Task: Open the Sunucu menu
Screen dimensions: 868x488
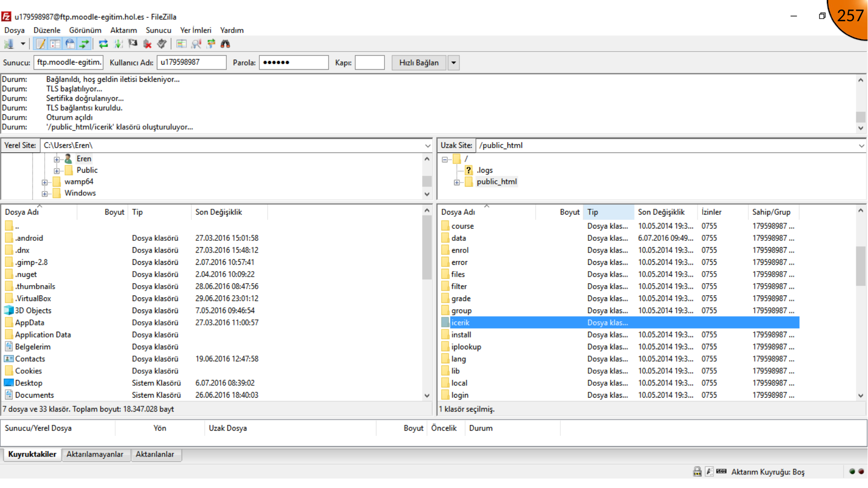Action: (x=159, y=30)
